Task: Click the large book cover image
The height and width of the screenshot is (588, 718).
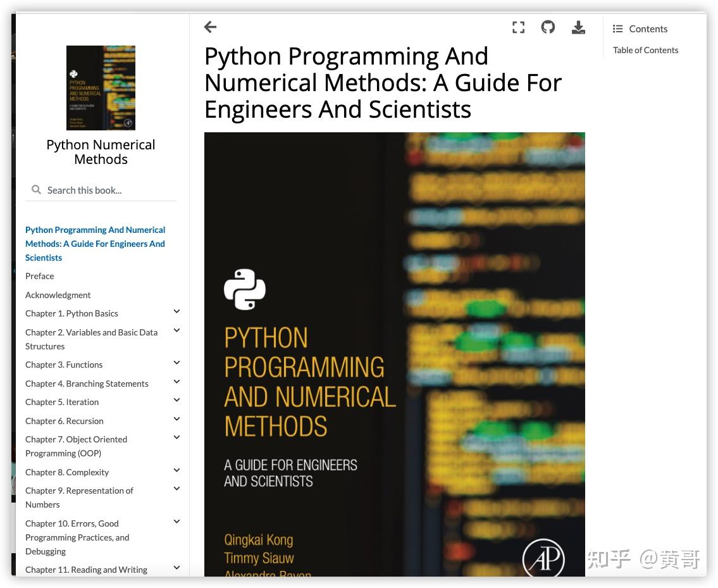Action: (394, 354)
